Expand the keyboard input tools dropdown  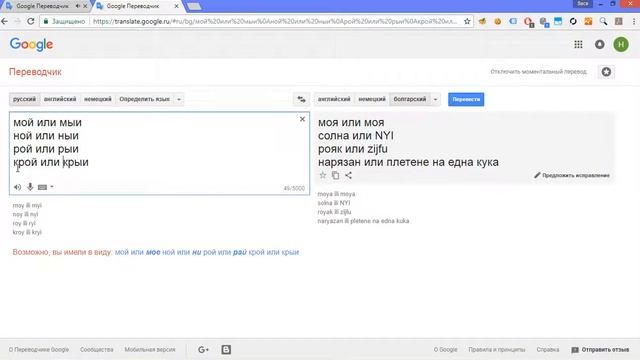(52, 187)
